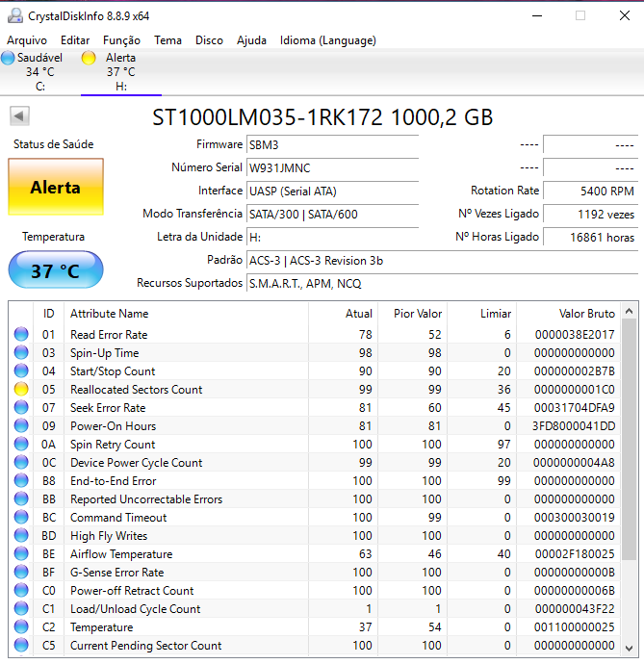
Task: Click raw value 000300030019 of Command Timeout
Action: pos(574,517)
